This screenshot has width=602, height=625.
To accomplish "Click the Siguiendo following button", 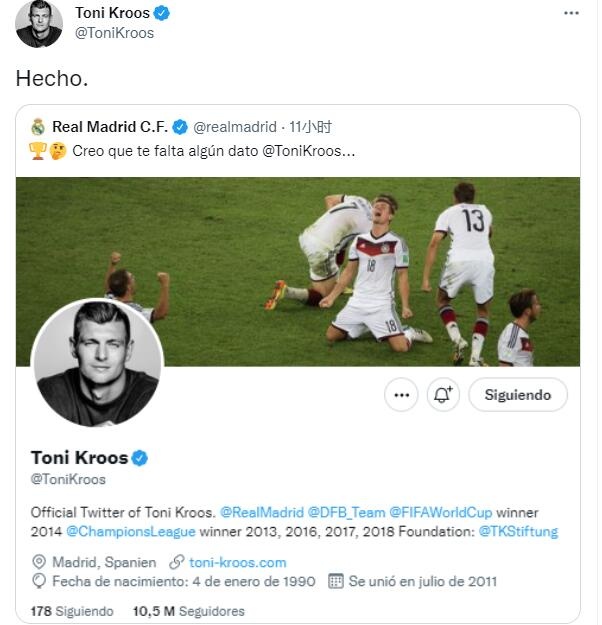I will coord(517,395).
